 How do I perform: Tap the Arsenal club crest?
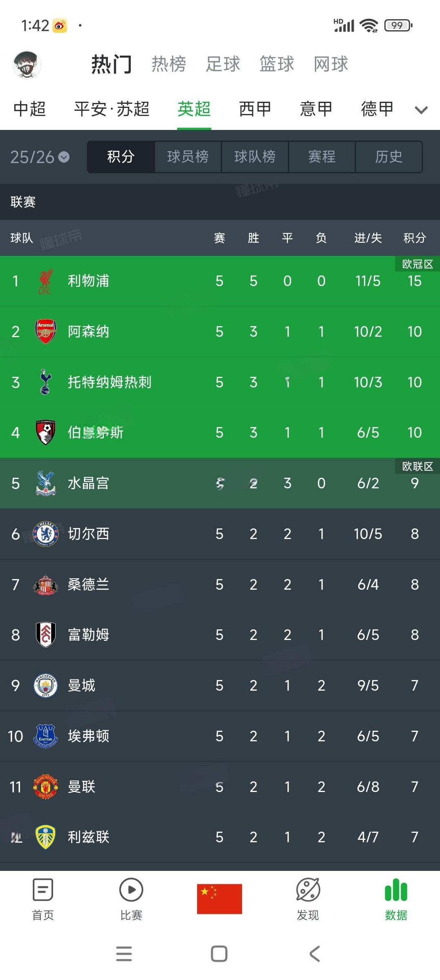(45, 331)
